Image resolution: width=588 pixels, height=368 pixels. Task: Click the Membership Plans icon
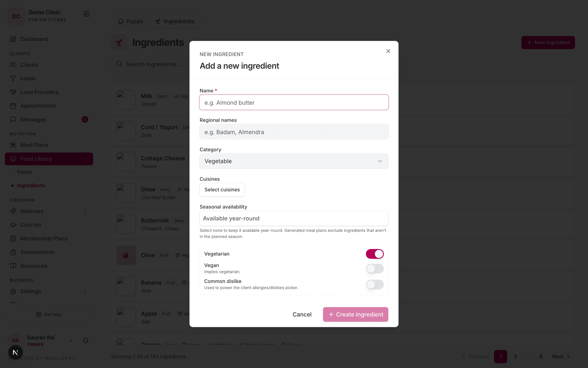[x=13, y=239]
